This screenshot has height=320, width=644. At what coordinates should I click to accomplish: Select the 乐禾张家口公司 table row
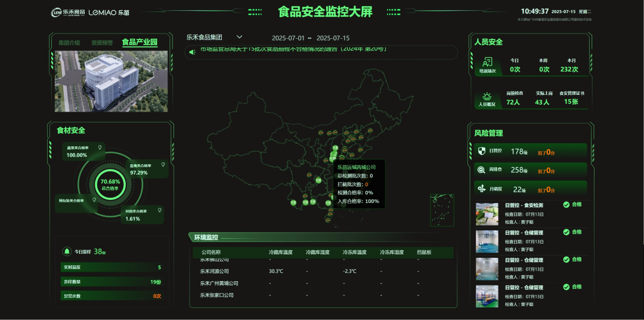click(x=323, y=296)
